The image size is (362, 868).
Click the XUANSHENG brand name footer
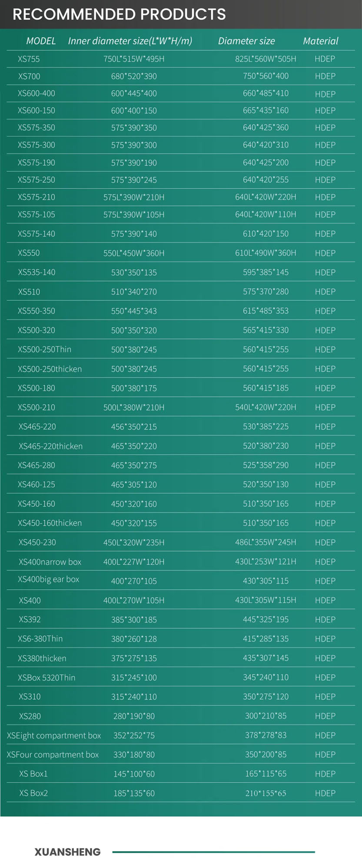pyautogui.click(x=67, y=852)
